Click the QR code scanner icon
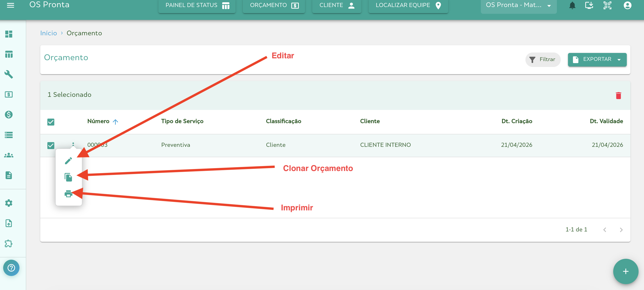 [607, 5]
